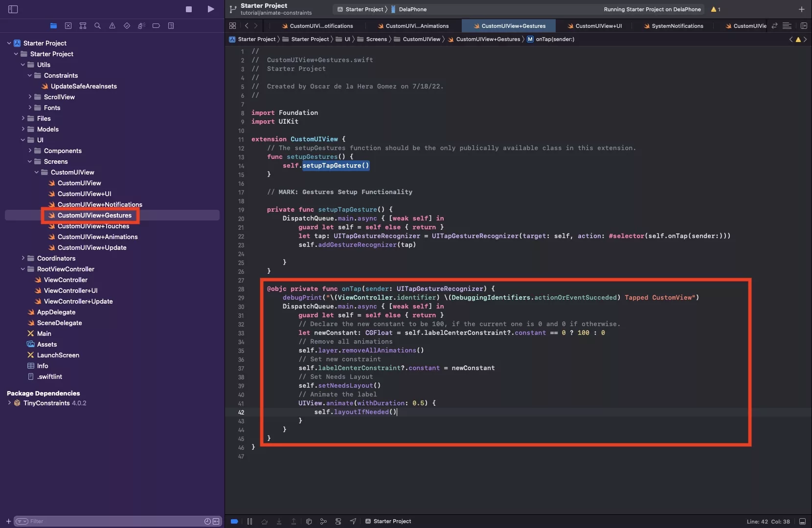Open the Source Control navigator
Viewport: 812px width, 528px height.
[68, 25]
